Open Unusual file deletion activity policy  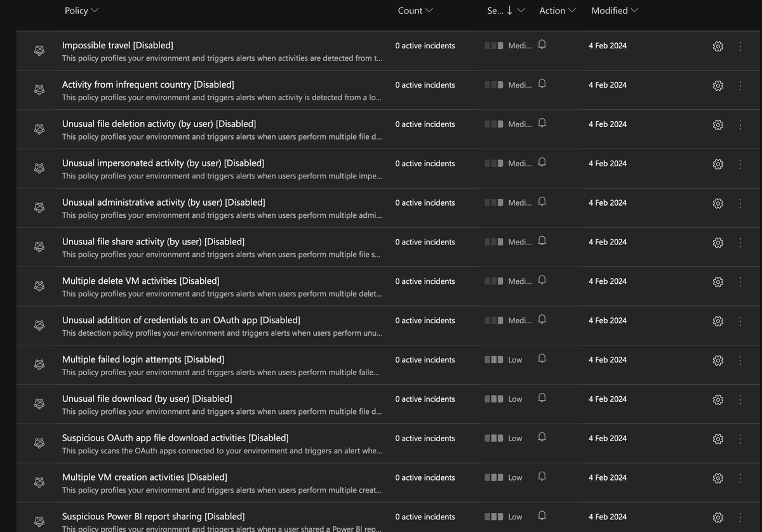tap(159, 124)
